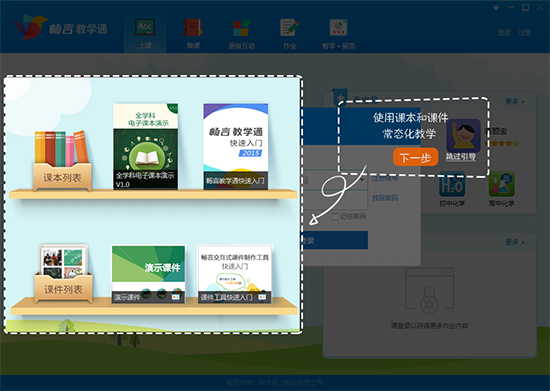Click the 注册 link in the header
This screenshot has height=391, width=550.
(524, 33)
